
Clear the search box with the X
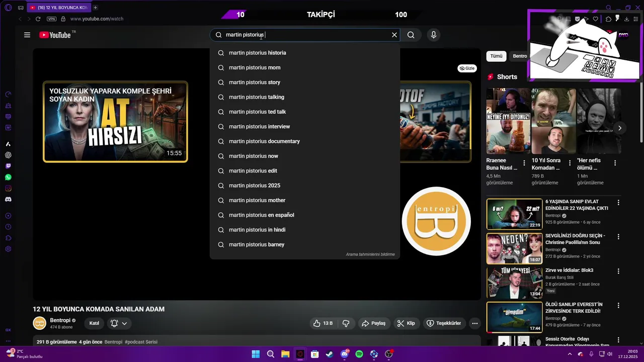(x=394, y=35)
